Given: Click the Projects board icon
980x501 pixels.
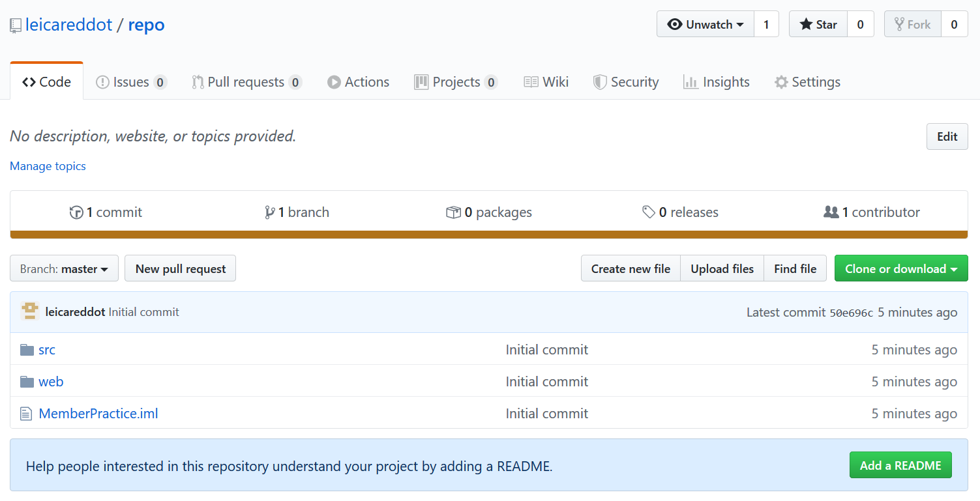Looking at the screenshot, I should coord(421,82).
